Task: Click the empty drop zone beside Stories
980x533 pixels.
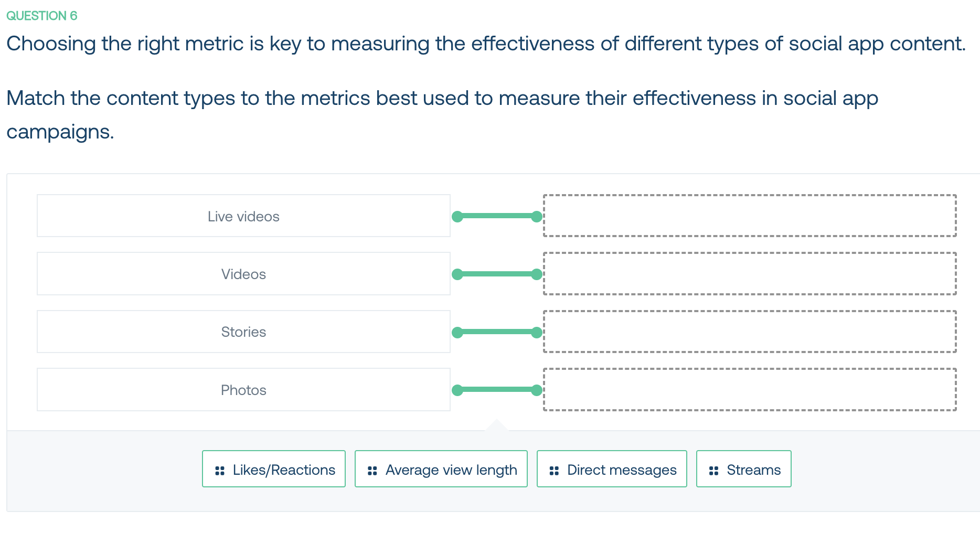Action: pos(750,332)
